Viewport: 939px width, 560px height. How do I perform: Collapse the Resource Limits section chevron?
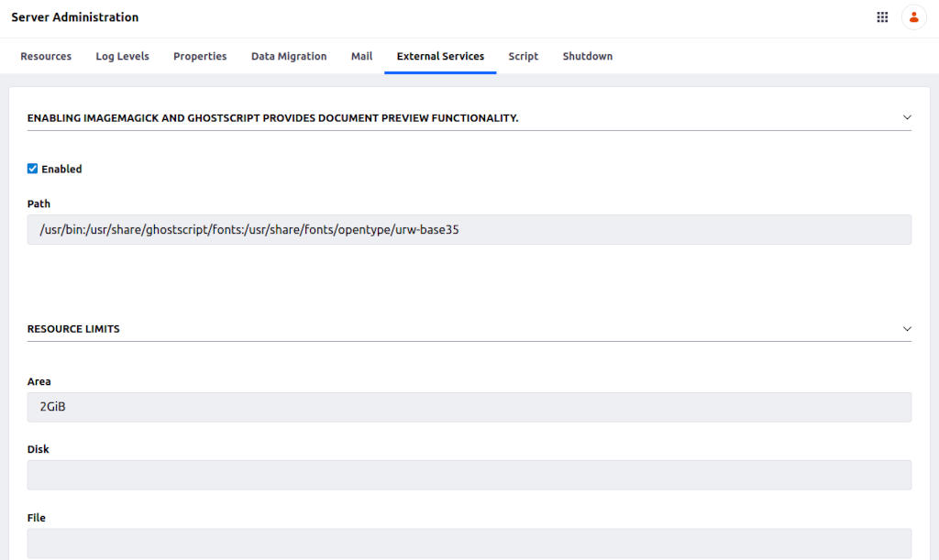(x=907, y=328)
